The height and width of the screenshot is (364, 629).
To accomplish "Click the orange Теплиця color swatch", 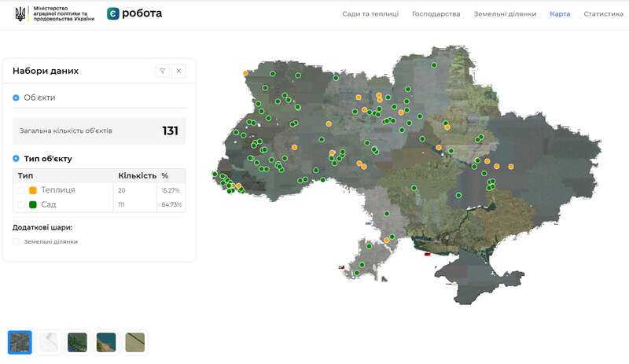I will click(33, 190).
